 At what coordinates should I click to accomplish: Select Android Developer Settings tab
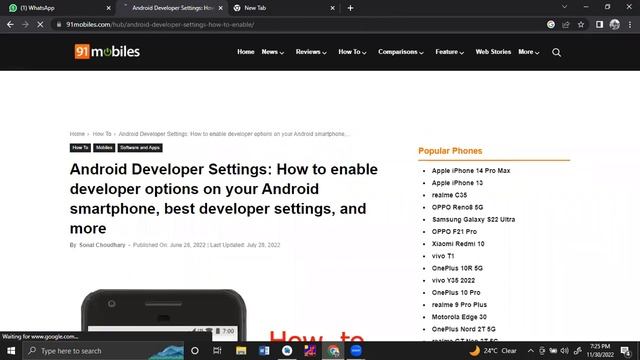point(171,8)
